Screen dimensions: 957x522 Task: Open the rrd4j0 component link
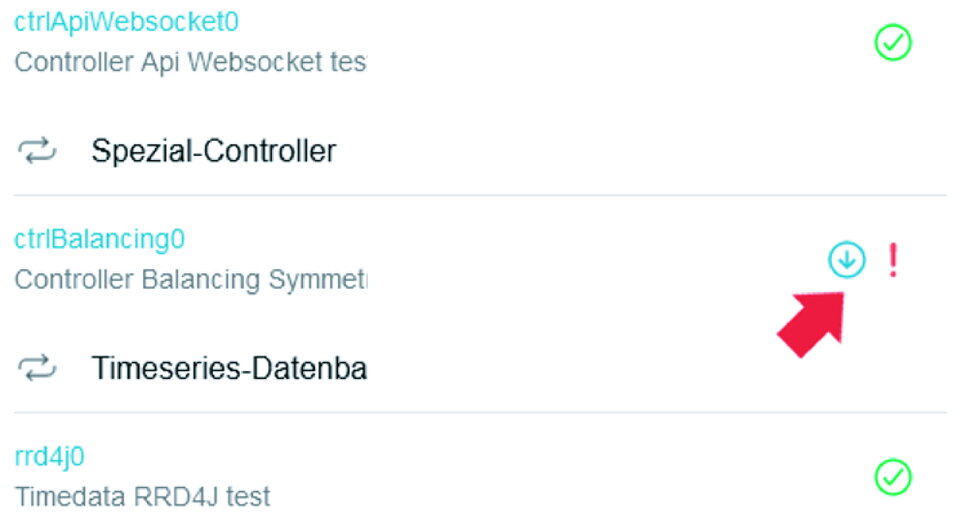click(49, 457)
